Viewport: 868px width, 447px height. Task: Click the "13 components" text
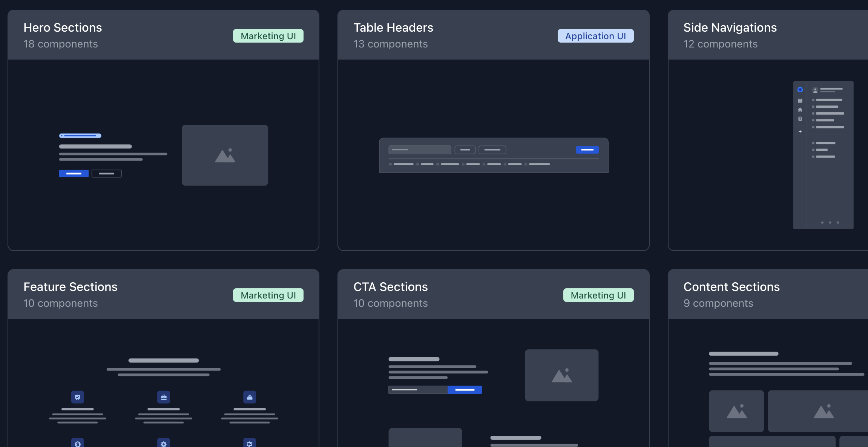391,44
